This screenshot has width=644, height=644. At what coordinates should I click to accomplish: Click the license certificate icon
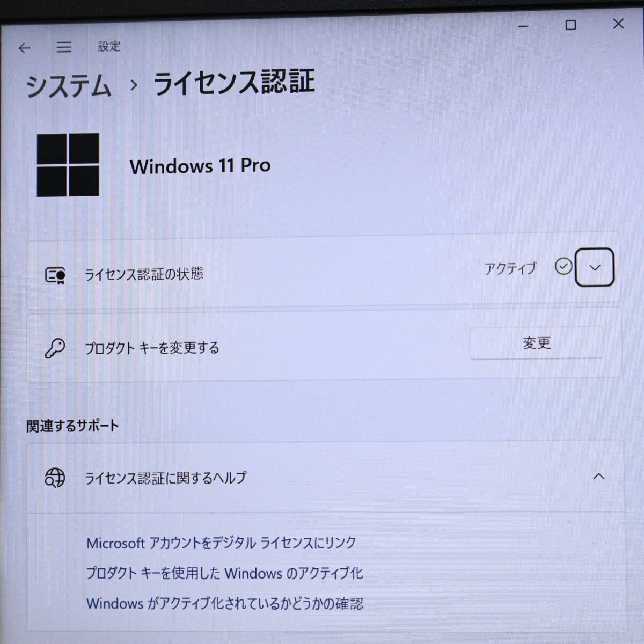pos(54,274)
